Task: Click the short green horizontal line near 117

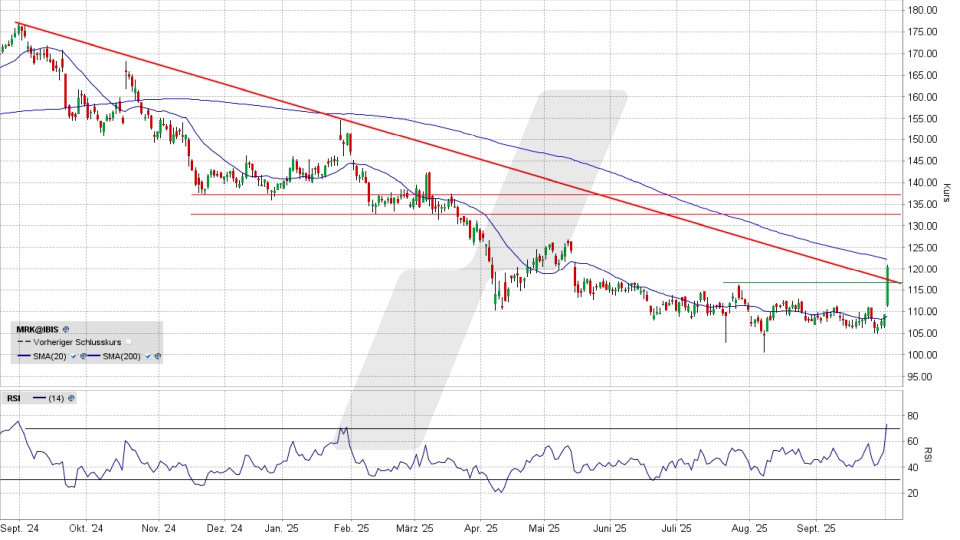Action: [800, 283]
